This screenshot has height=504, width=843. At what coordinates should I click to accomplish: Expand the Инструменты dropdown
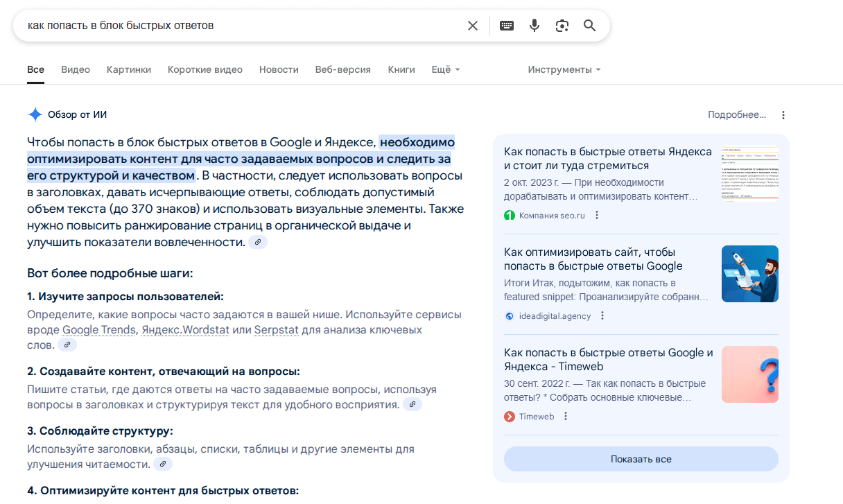(x=564, y=69)
